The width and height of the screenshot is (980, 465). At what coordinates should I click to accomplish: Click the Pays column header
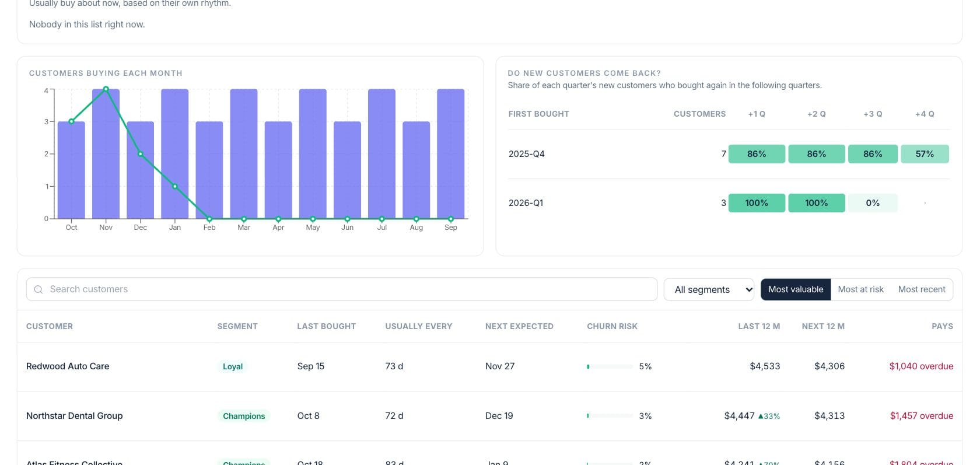point(943,326)
